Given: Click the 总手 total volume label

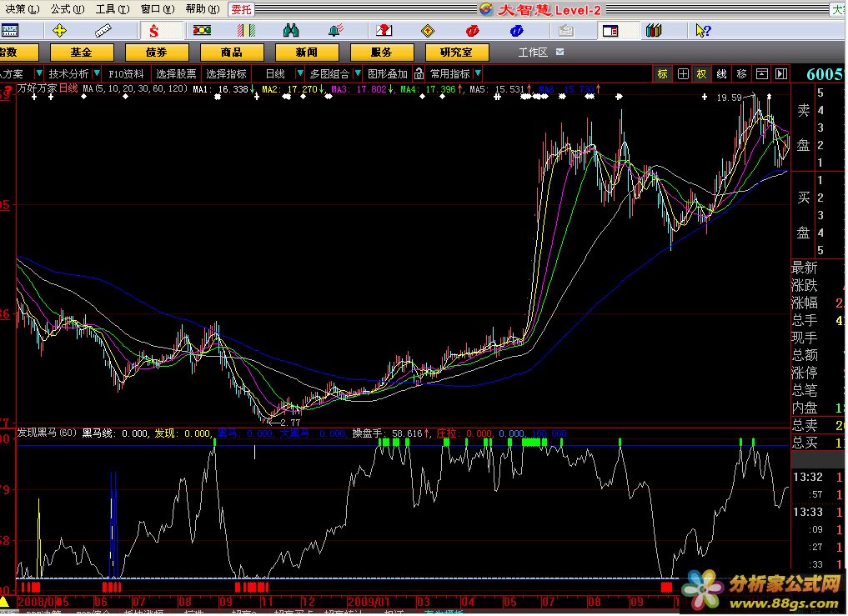Looking at the screenshot, I should pos(804,321).
